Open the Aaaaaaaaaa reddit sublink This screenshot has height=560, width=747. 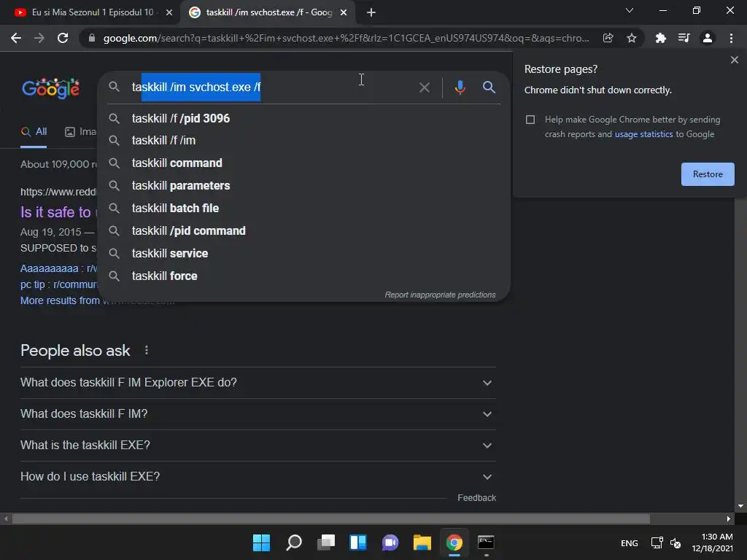pyautogui.click(x=58, y=268)
